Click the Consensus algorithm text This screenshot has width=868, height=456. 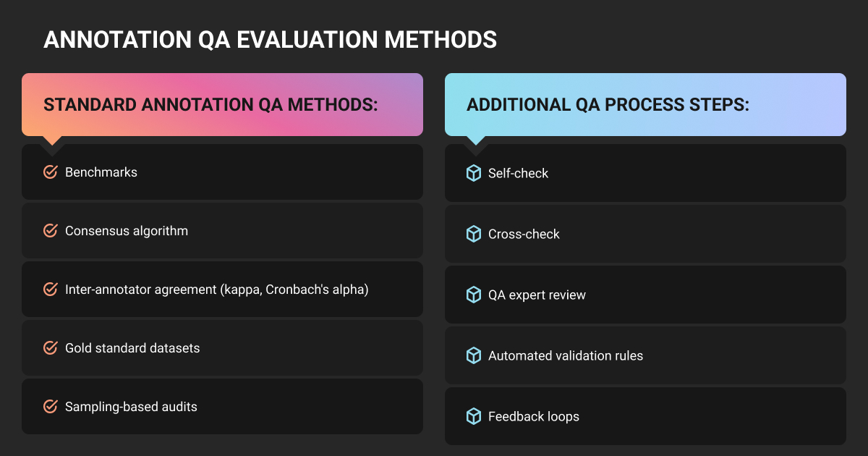point(127,231)
